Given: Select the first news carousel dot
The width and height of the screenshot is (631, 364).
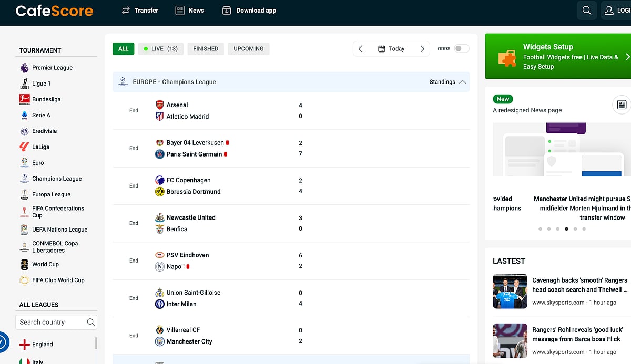Looking at the screenshot, I should (x=540, y=229).
